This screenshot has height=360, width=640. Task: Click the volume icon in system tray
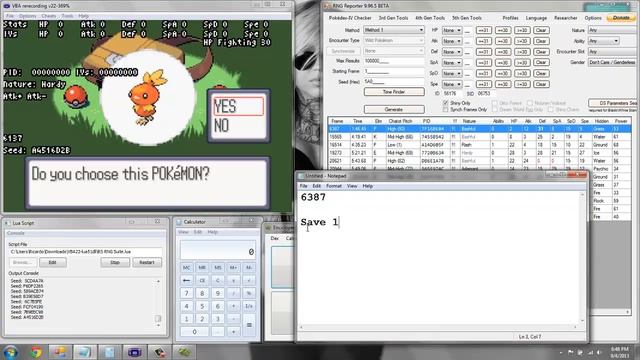599,352
